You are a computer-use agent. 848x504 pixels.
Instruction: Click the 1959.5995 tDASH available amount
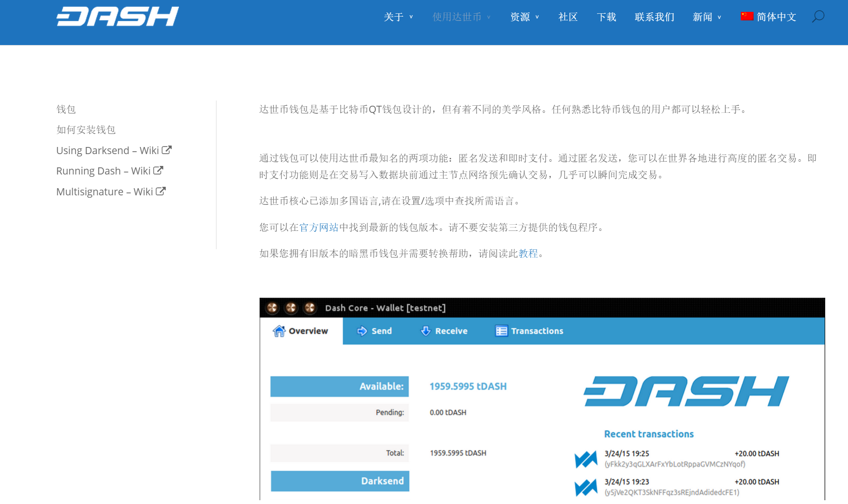(x=468, y=386)
